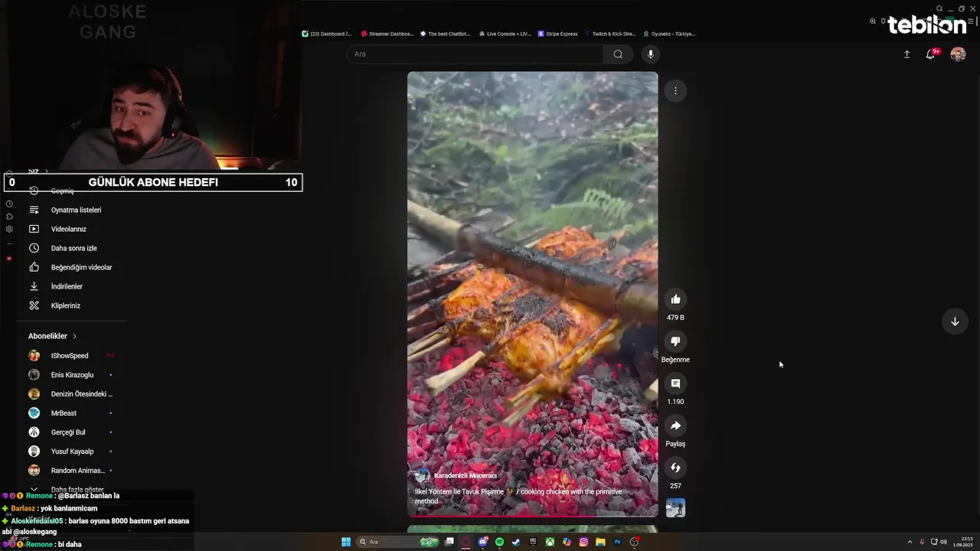Open comments showing 1.190

point(675,383)
